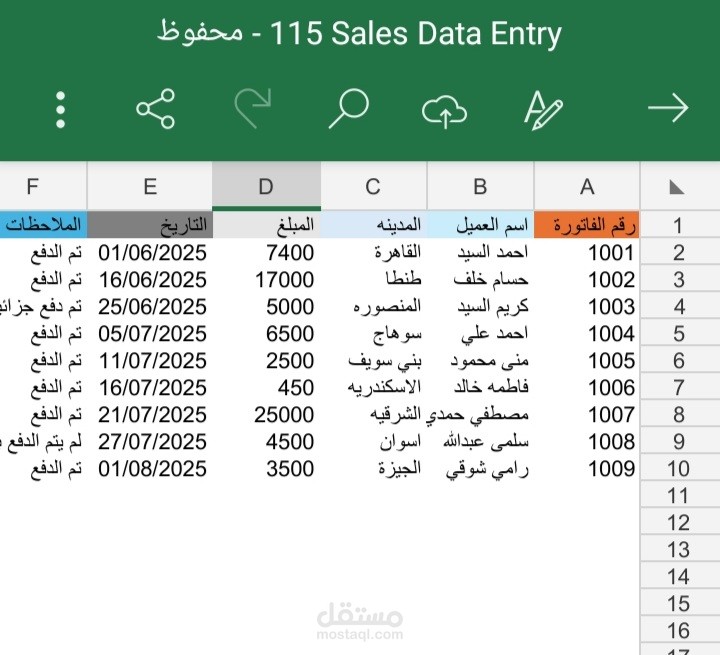Select amount cell 5000
This screenshot has height=655, width=720.
[266, 306]
